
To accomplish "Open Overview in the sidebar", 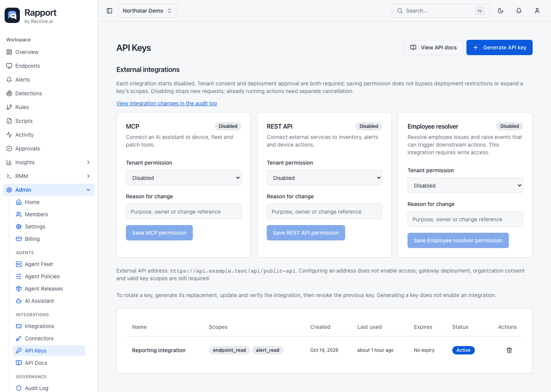I will click(49, 52).
